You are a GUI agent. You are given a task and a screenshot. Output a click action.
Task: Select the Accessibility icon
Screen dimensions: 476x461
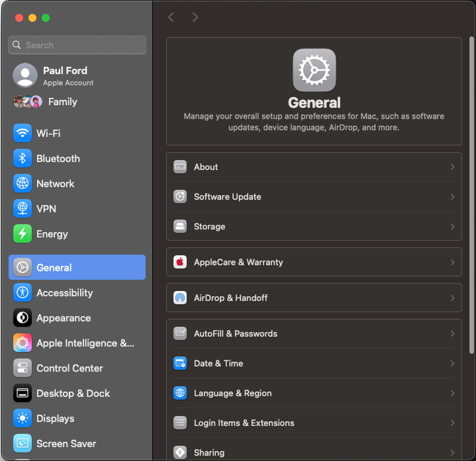pyautogui.click(x=22, y=292)
